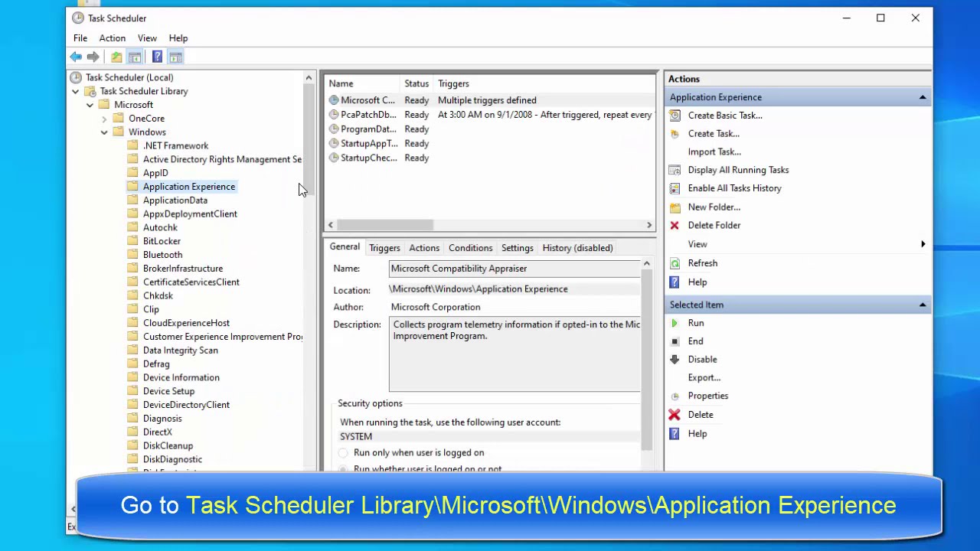This screenshot has height=551, width=980.
Task: Open the View submenu arrow
Action: coord(923,244)
